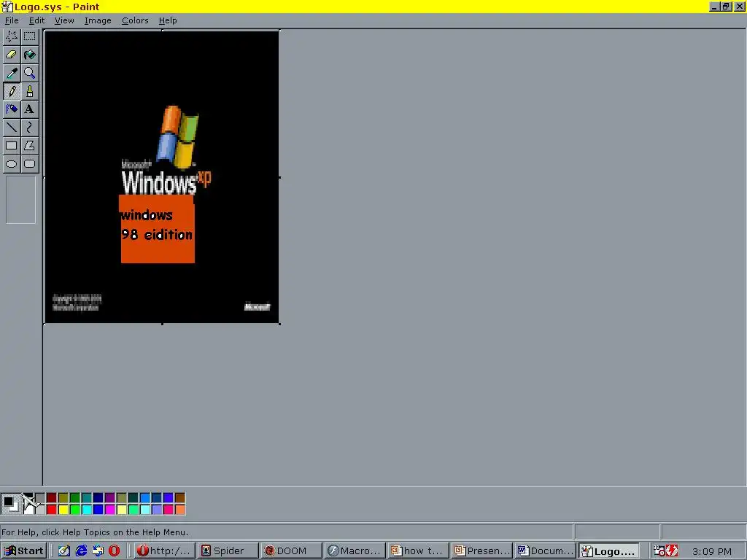This screenshot has height=560, width=747.
Task: Pick the olive color swatch
Action: (x=63, y=498)
